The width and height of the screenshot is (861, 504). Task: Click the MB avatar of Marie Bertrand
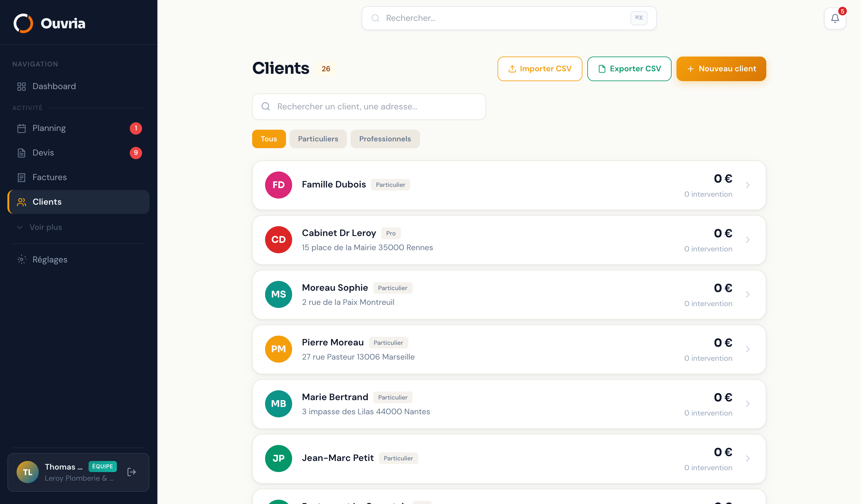click(x=279, y=404)
